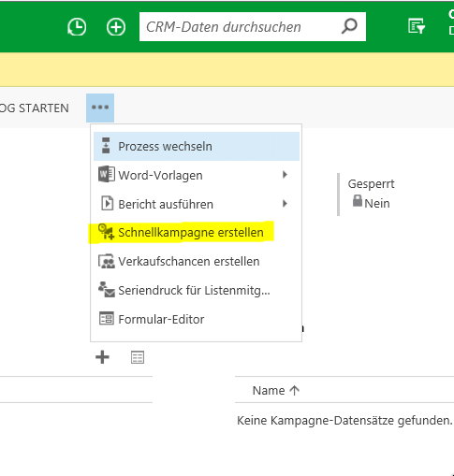Click the Word-Vorlagen Word icon
The height and width of the screenshot is (476, 454).
coord(106,174)
